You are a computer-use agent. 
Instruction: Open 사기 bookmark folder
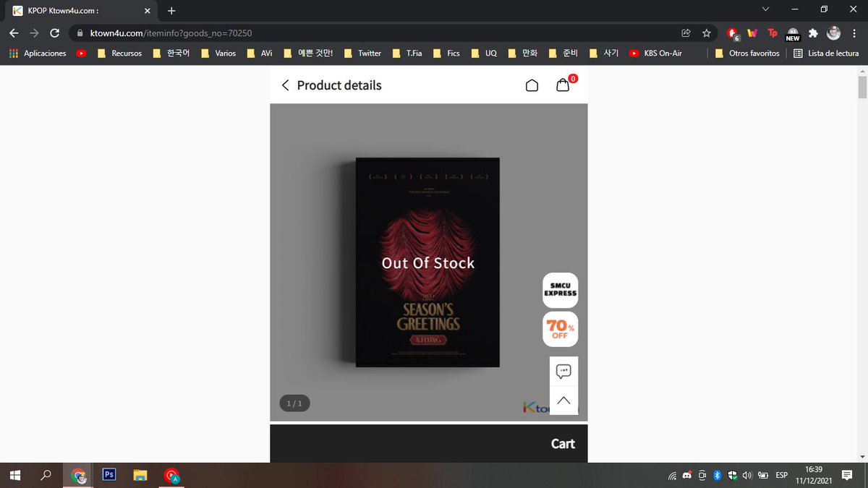pyautogui.click(x=604, y=53)
